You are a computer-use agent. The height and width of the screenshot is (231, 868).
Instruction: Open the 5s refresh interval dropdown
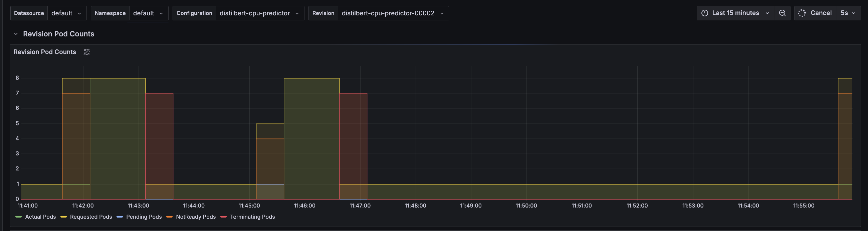coord(848,13)
